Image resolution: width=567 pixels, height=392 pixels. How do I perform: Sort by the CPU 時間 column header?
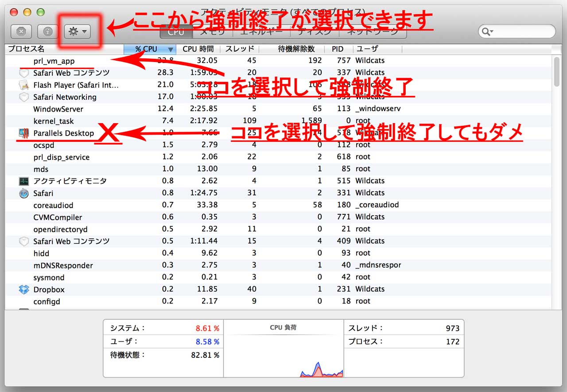click(198, 49)
